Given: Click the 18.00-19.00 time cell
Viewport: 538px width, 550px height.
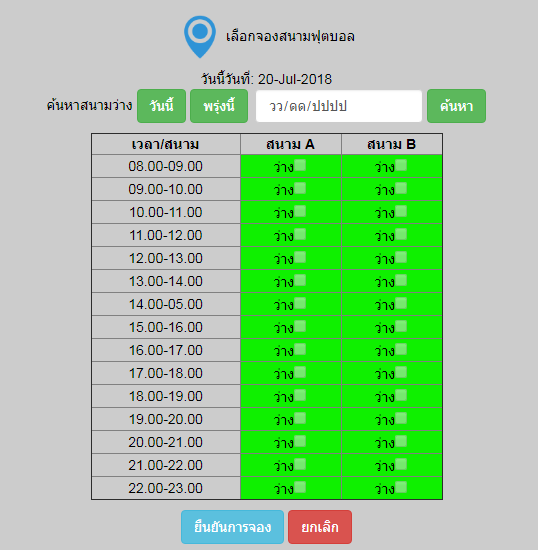Looking at the screenshot, I should pos(166,396).
